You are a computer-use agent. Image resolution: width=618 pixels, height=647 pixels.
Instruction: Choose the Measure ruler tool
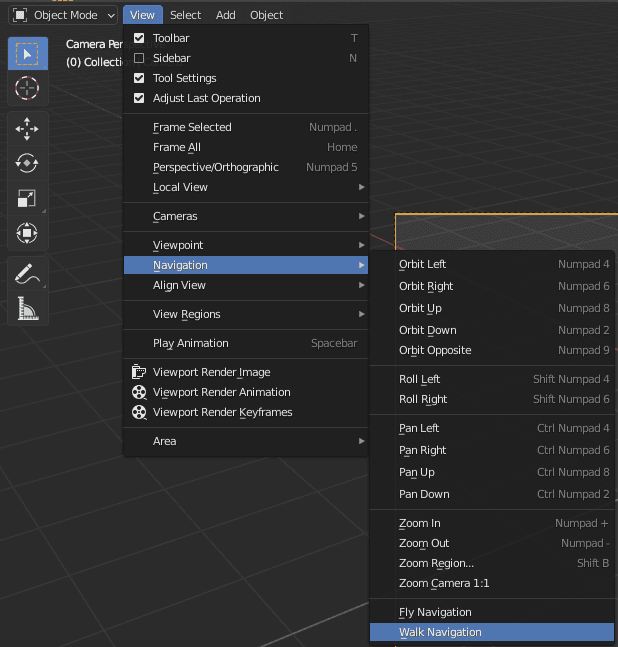pyautogui.click(x=28, y=309)
